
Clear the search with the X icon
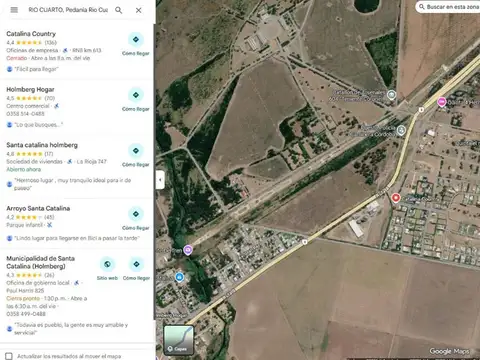pos(139,10)
